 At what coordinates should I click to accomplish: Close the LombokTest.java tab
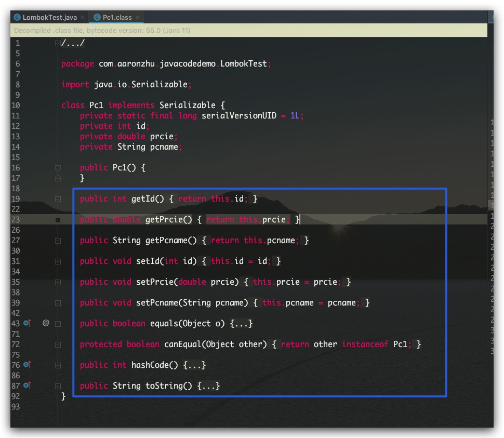pos(83,17)
